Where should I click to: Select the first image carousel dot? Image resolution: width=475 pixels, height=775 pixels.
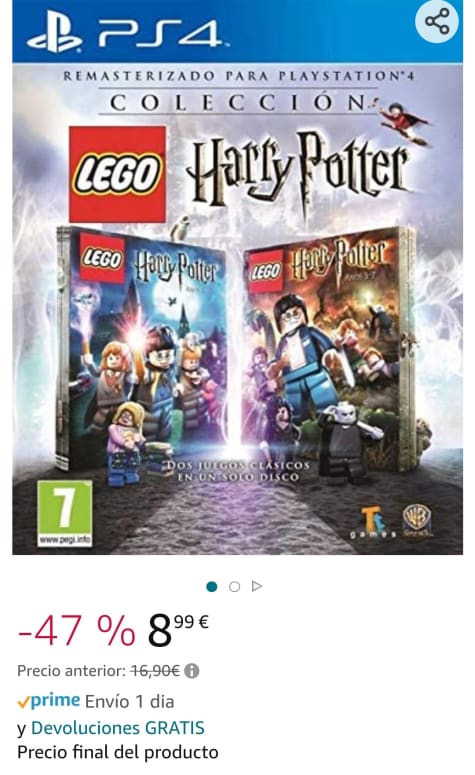tap(212, 587)
